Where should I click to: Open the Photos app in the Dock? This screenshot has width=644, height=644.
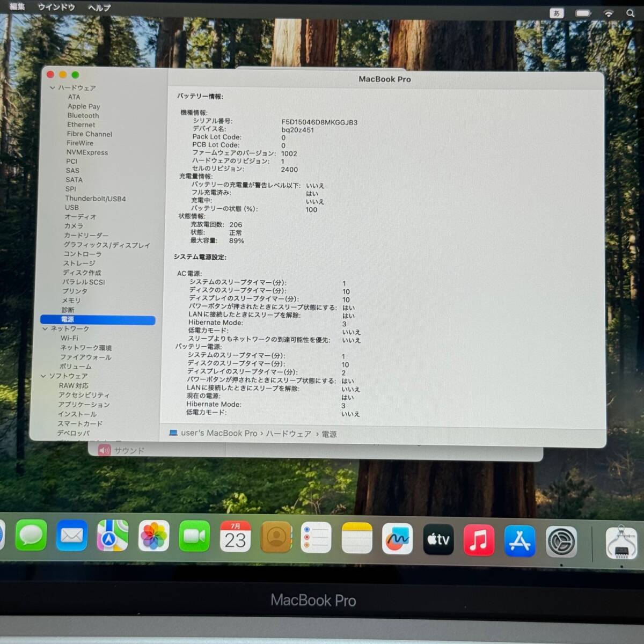pos(153,536)
